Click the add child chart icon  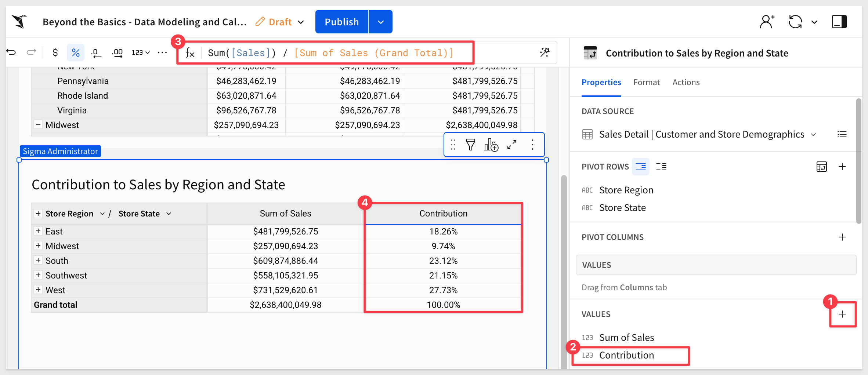(491, 145)
